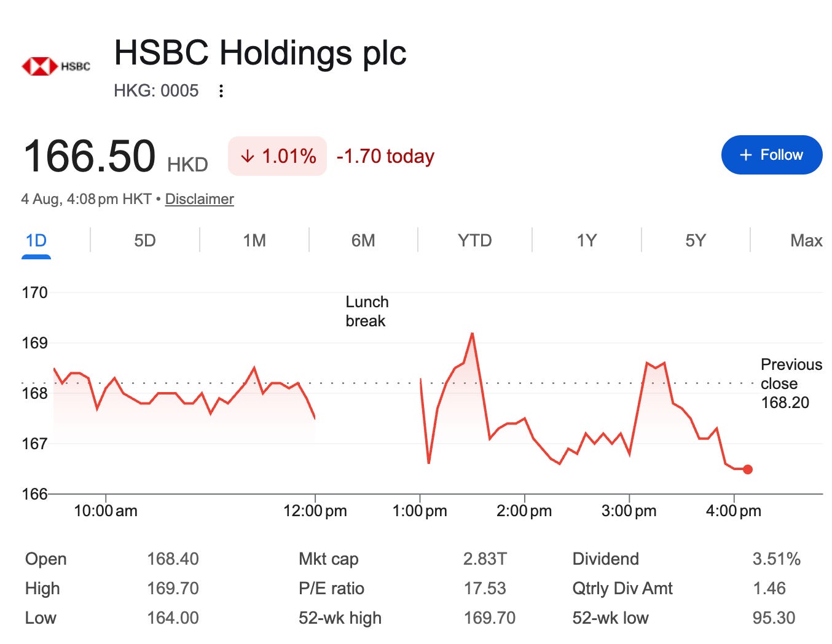Select the 5Y range tab
This screenshot has width=832, height=644.
[696, 240]
